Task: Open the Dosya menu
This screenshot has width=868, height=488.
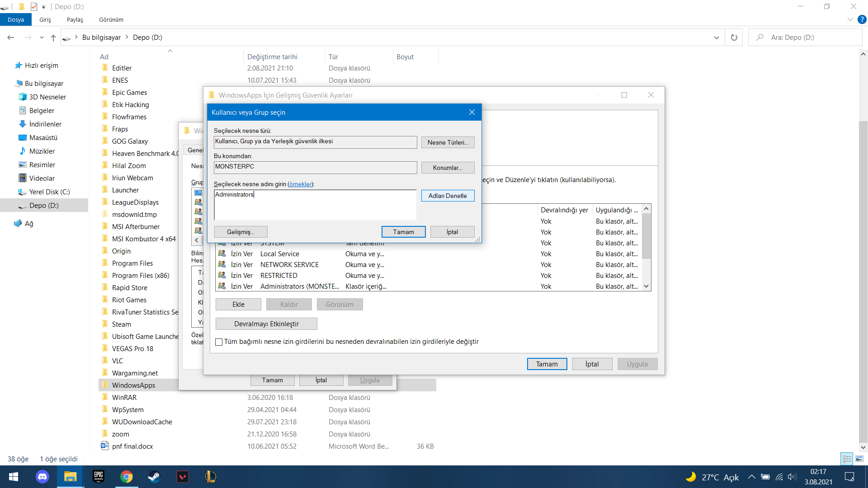Action: pyautogui.click(x=16, y=19)
